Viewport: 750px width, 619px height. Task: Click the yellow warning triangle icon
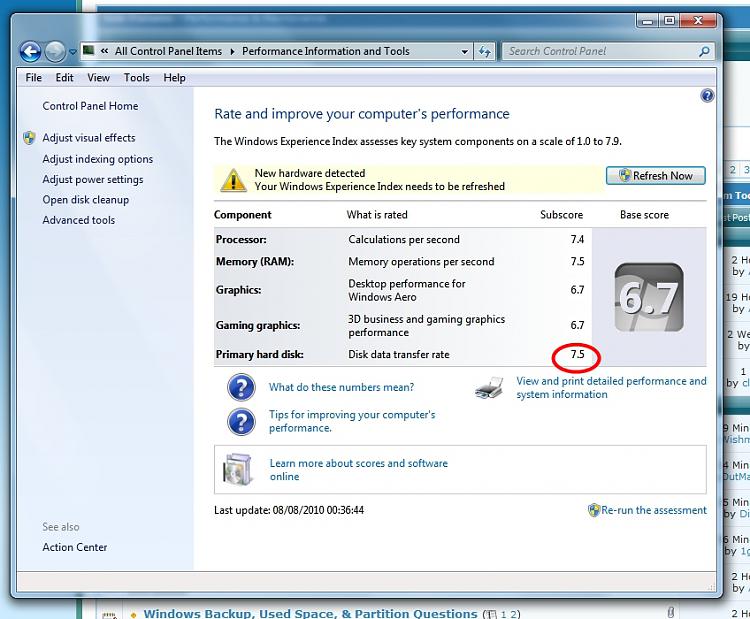[x=233, y=180]
